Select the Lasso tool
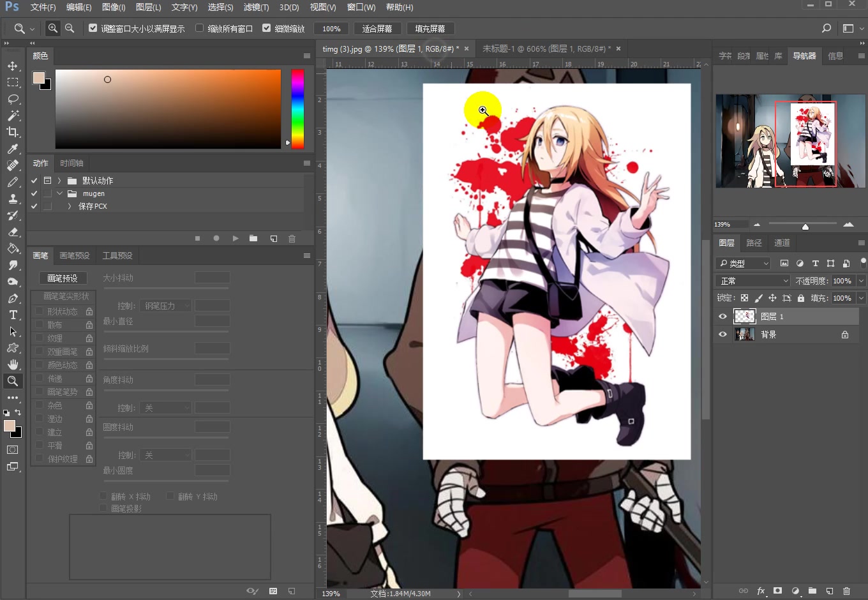Image resolution: width=868 pixels, height=600 pixels. point(13,99)
